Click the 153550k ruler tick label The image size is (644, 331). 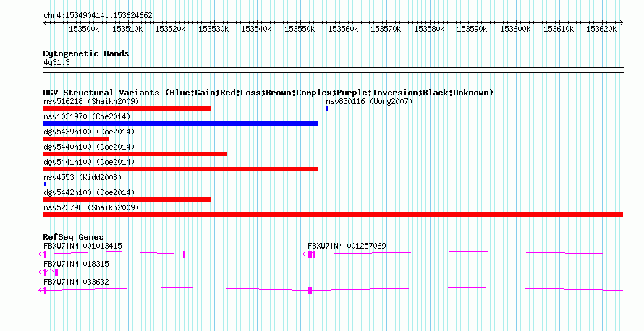click(300, 30)
